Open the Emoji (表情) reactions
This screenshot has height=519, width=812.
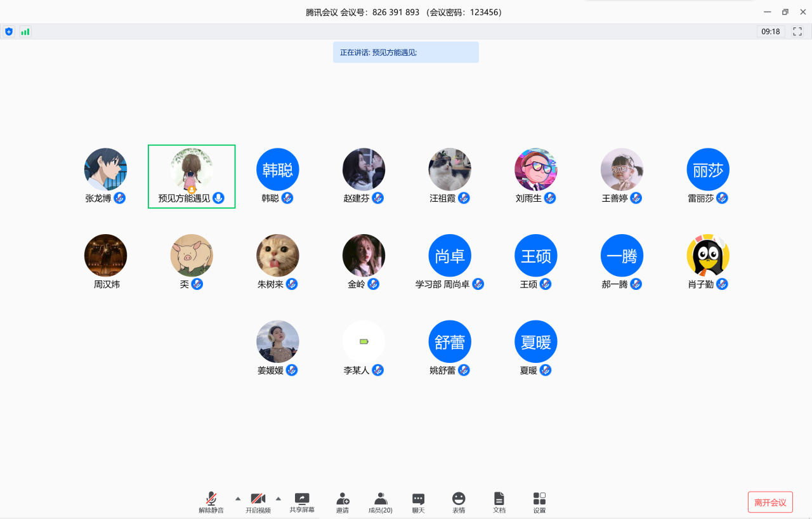point(459,502)
